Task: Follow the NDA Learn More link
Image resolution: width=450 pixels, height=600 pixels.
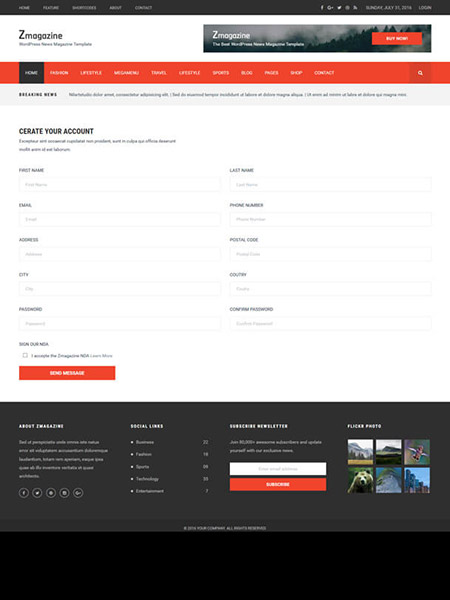Action: point(101,356)
